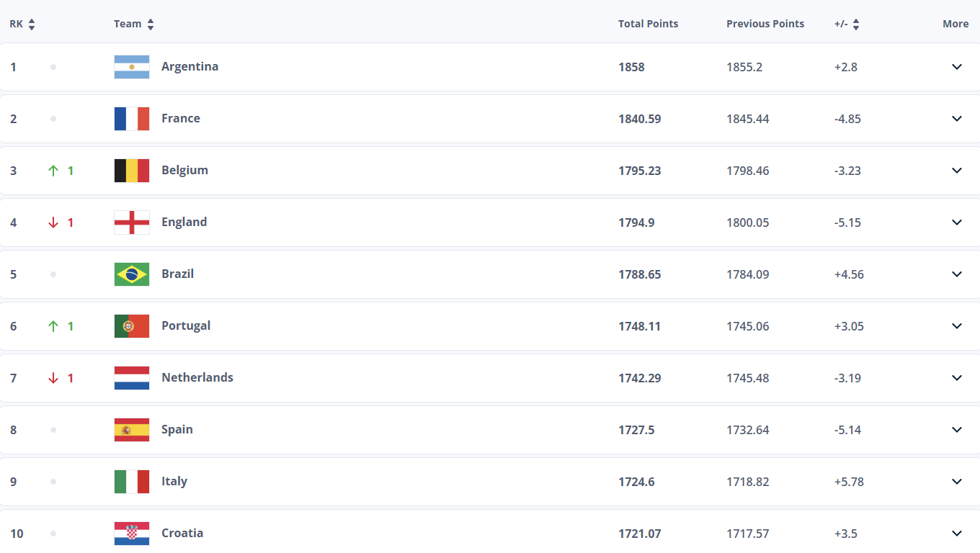Click the Belgium flag icon
Image resolution: width=980 pixels, height=553 pixels.
[x=132, y=171]
